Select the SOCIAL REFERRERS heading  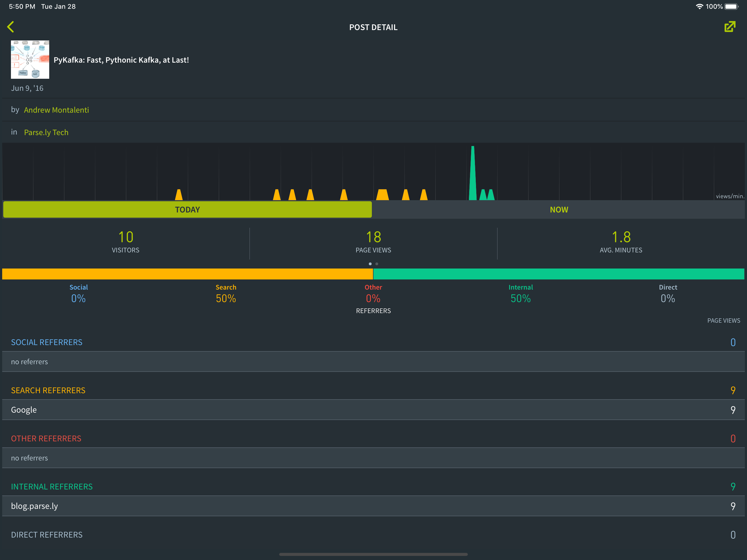pos(46,342)
